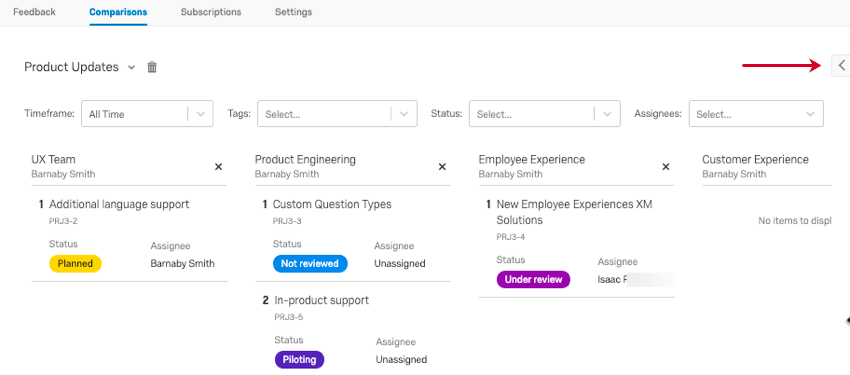Click the Product Updates title
The width and height of the screenshot is (850, 375).
pyautogui.click(x=72, y=67)
